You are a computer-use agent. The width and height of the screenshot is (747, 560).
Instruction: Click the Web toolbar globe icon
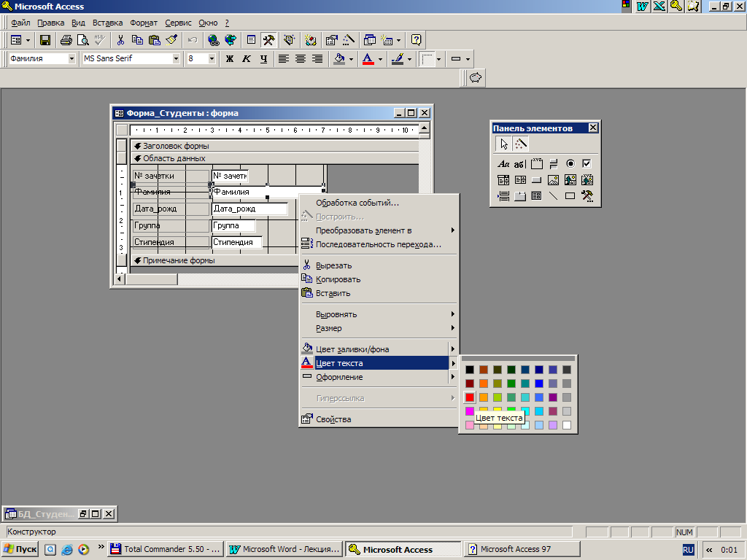point(231,40)
